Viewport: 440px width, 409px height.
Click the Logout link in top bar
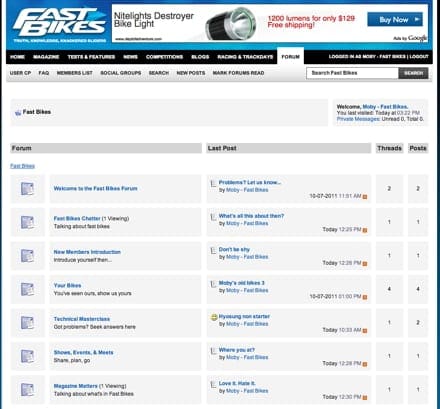419,57
